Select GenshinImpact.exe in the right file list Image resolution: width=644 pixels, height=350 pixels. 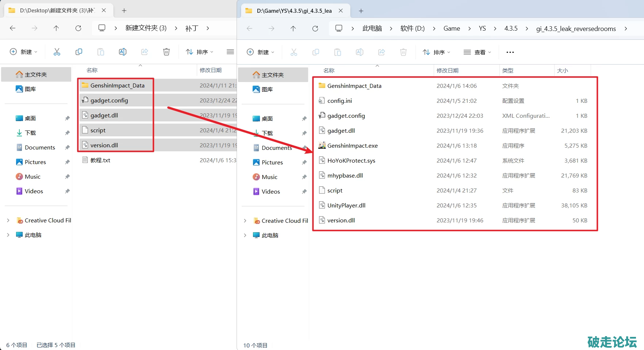352,145
